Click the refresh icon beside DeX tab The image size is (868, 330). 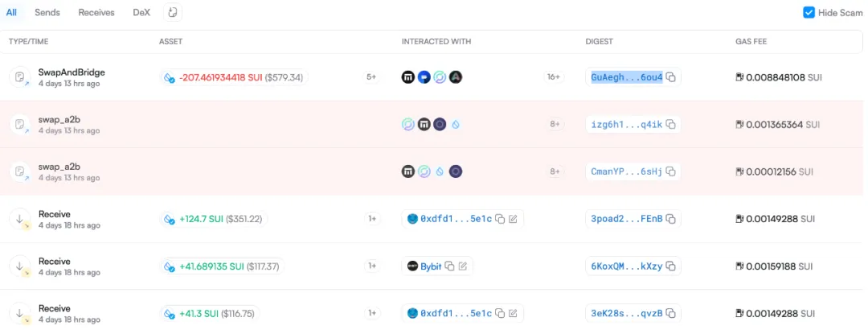173,13
